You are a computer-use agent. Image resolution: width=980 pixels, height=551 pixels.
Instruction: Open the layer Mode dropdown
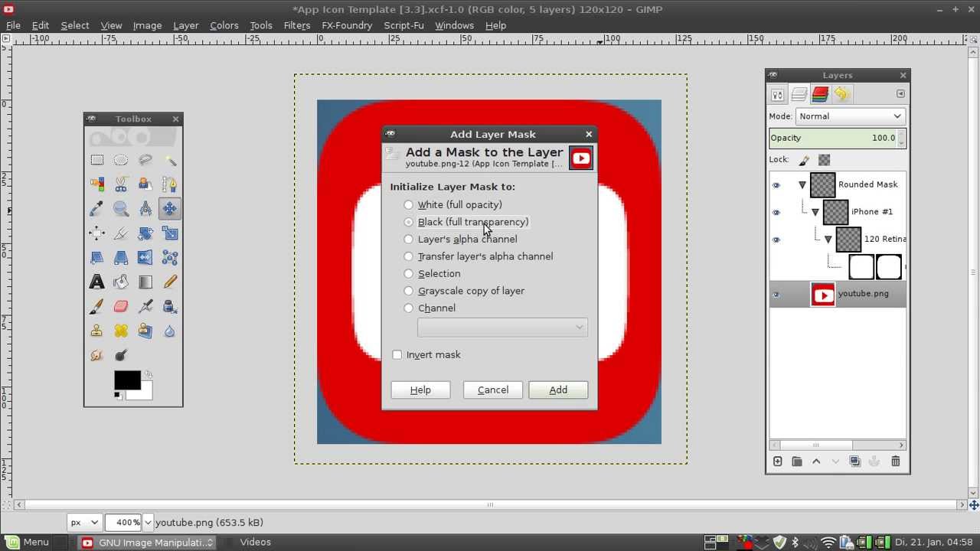pos(851,116)
